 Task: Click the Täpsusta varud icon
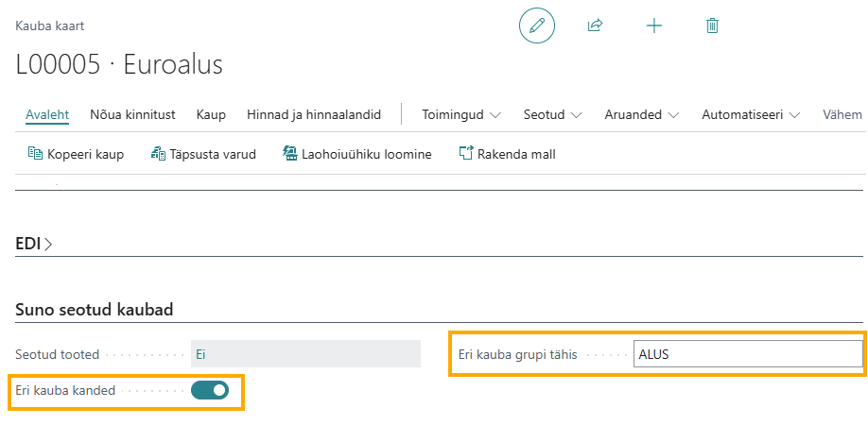158,153
